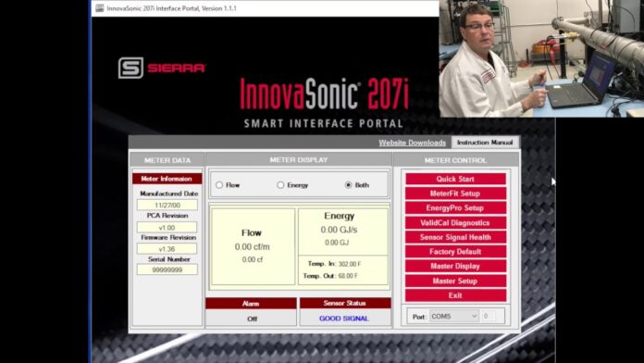
Task: Open the Instruction Manual button
Action: [485, 143]
